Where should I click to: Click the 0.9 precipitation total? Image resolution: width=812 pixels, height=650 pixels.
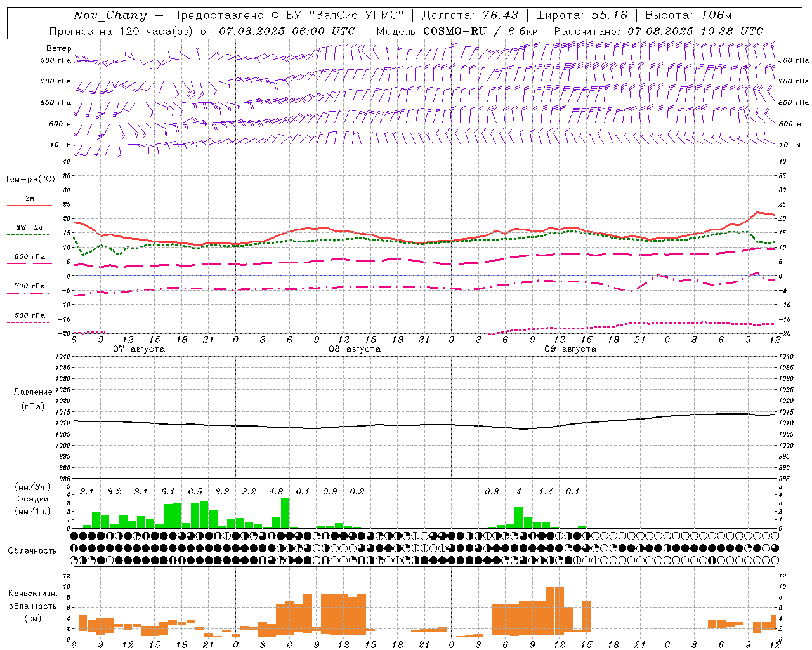coord(330,491)
